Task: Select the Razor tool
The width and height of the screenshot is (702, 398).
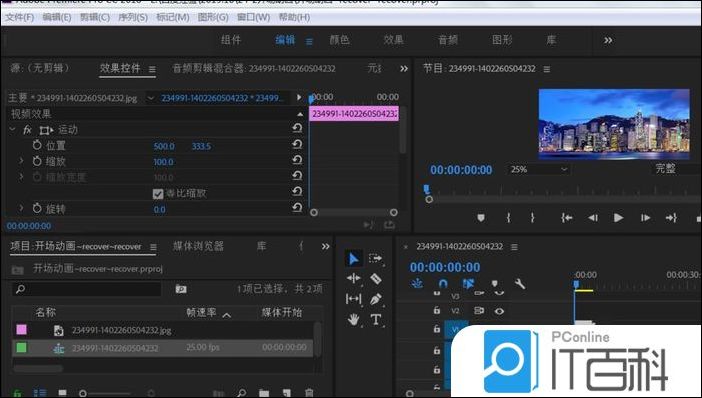Action: [x=376, y=278]
